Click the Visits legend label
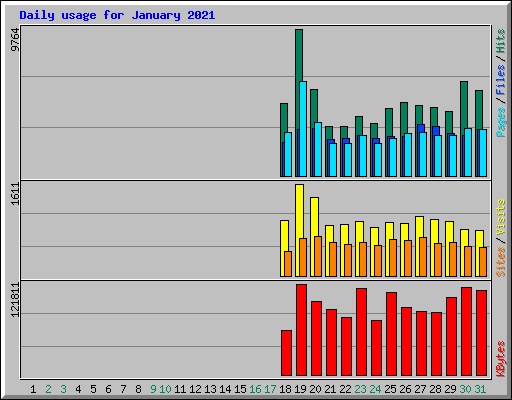The width and height of the screenshot is (512, 400). tap(500, 217)
